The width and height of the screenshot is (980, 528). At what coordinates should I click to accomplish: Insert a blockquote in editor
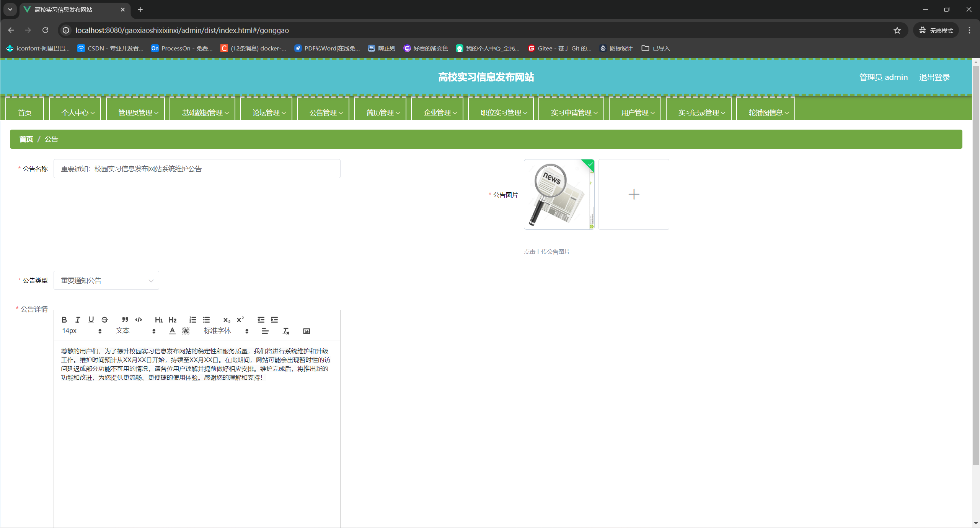click(x=125, y=320)
